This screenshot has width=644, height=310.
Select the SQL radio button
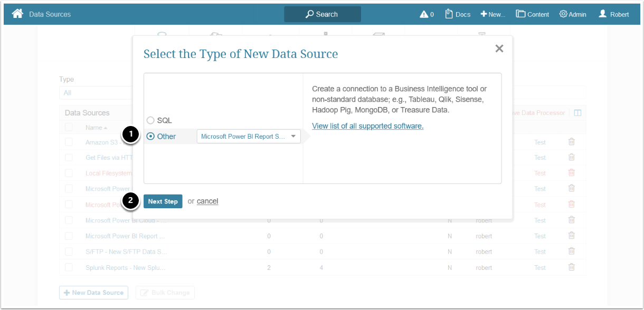coord(150,121)
